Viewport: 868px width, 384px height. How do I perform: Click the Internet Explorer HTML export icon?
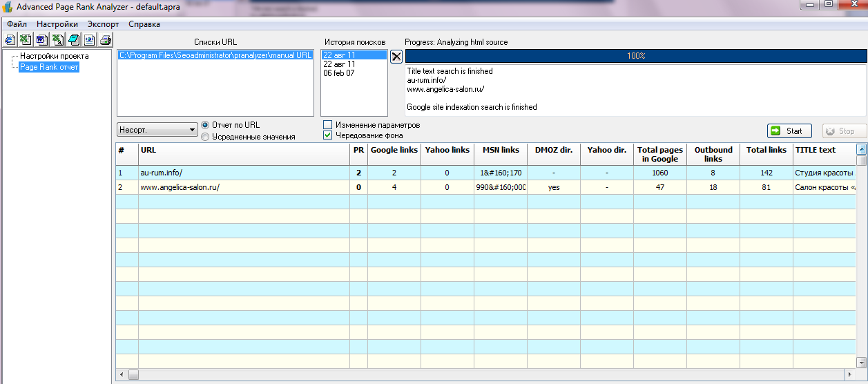pos(10,39)
